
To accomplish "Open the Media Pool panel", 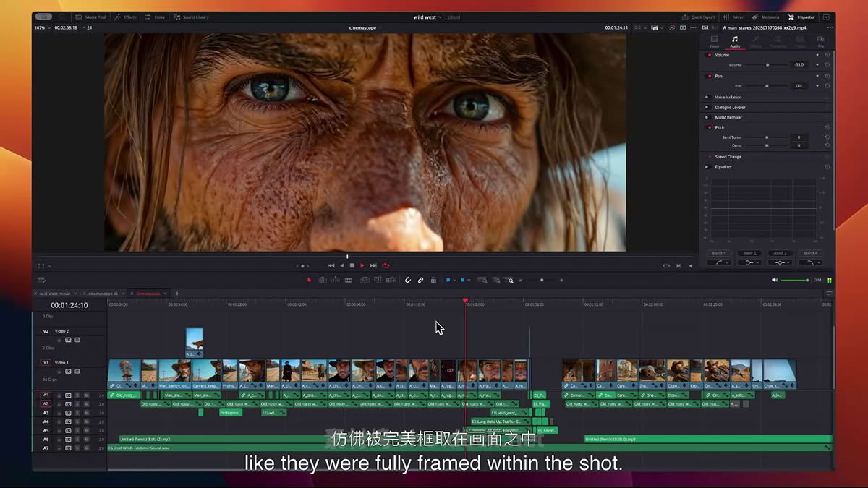I will pyautogui.click(x=90, y=17).
